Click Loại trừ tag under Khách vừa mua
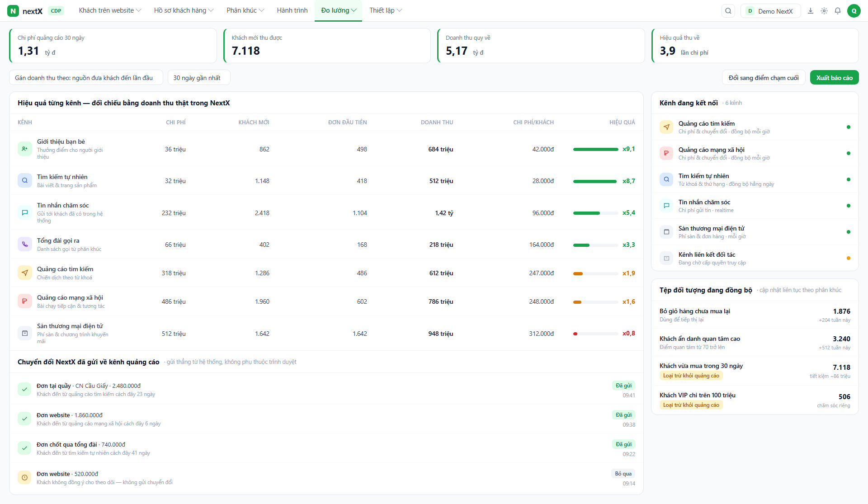Viewport: 868px width, 504px height. 691,376
